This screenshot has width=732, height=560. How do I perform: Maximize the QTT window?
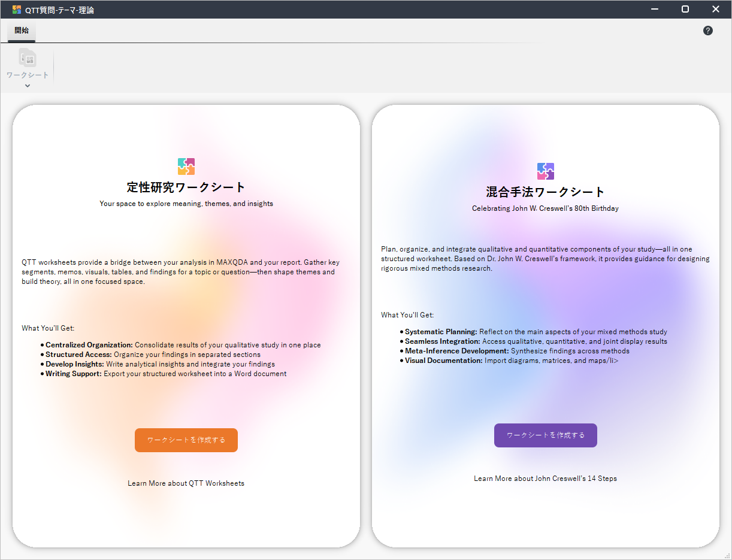[x=685, y=10]
